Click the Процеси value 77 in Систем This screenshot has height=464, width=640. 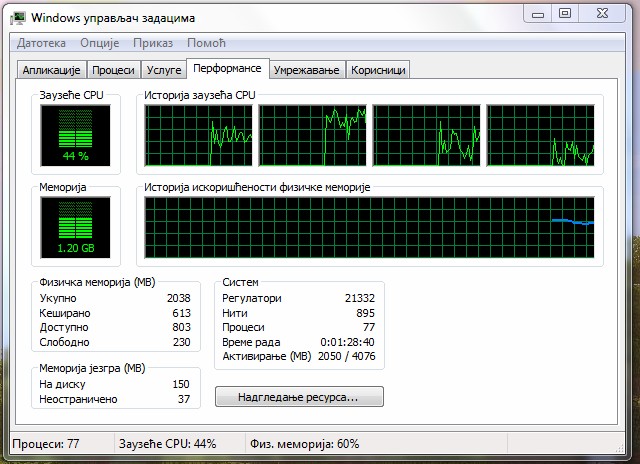pos(369,327)
